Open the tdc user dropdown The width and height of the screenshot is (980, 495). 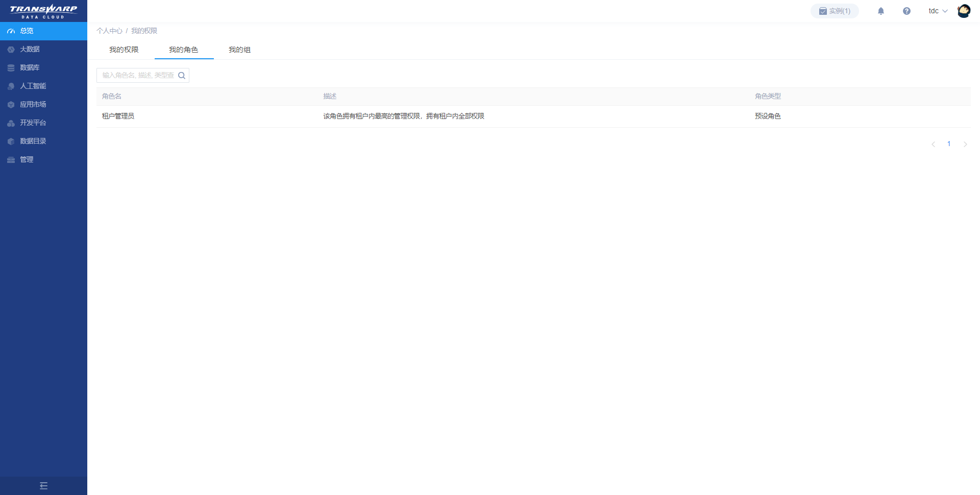938,11
